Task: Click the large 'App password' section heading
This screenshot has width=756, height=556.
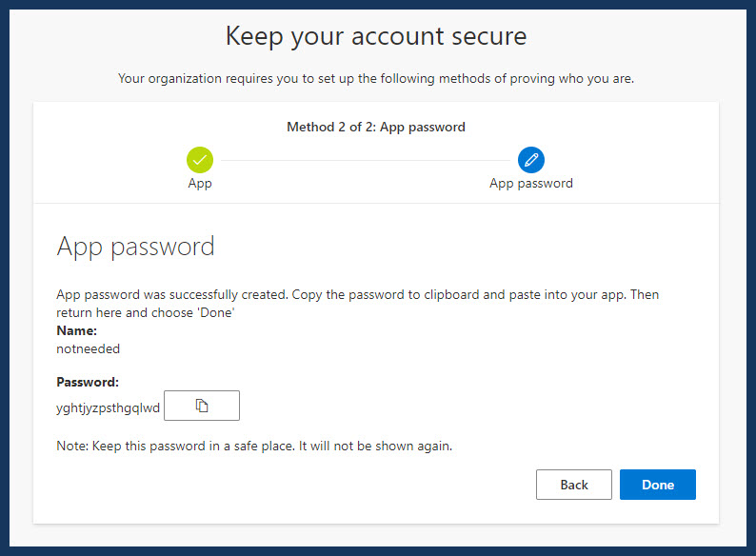Action: click(x=135, y=248)
